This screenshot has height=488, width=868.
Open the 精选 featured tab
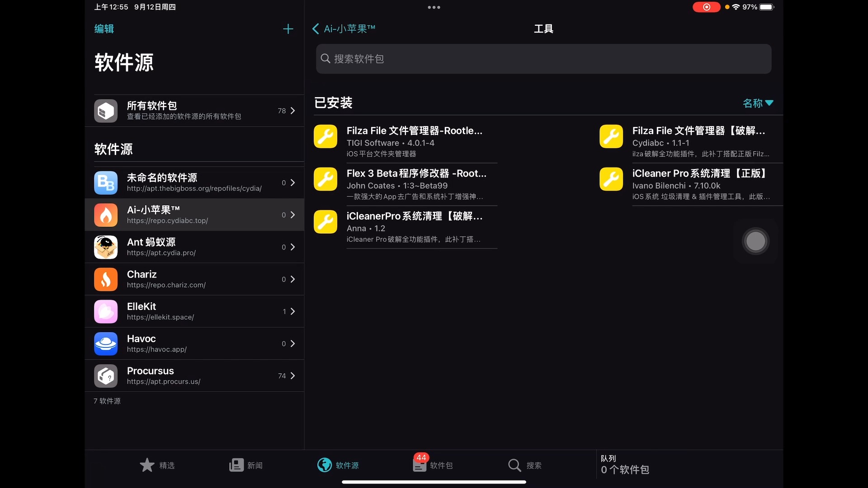157,465
